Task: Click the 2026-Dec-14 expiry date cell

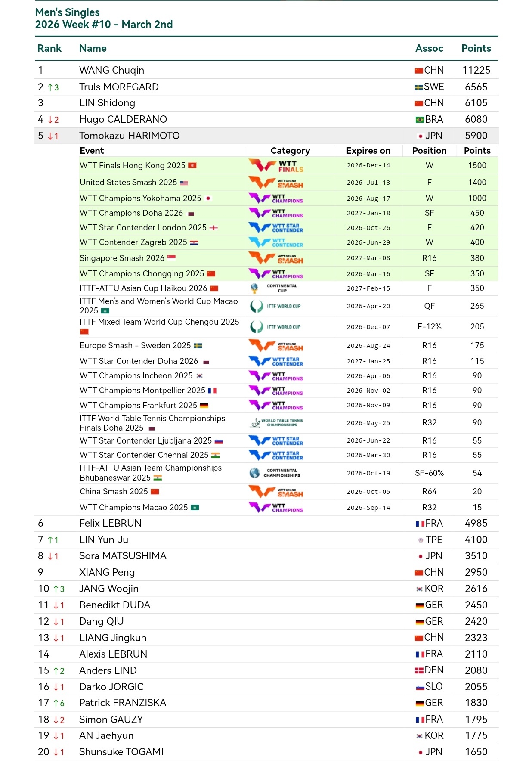Action: (368, 166)
